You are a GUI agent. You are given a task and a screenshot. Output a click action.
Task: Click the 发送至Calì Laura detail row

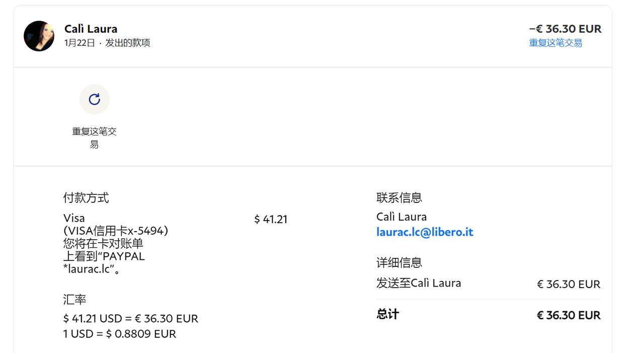419,283
